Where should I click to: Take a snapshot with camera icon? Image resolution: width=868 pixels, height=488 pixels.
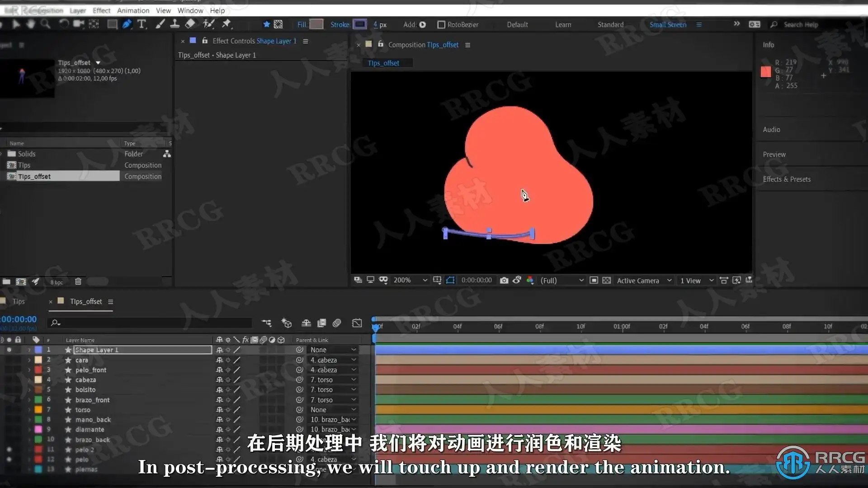point(504,281)
